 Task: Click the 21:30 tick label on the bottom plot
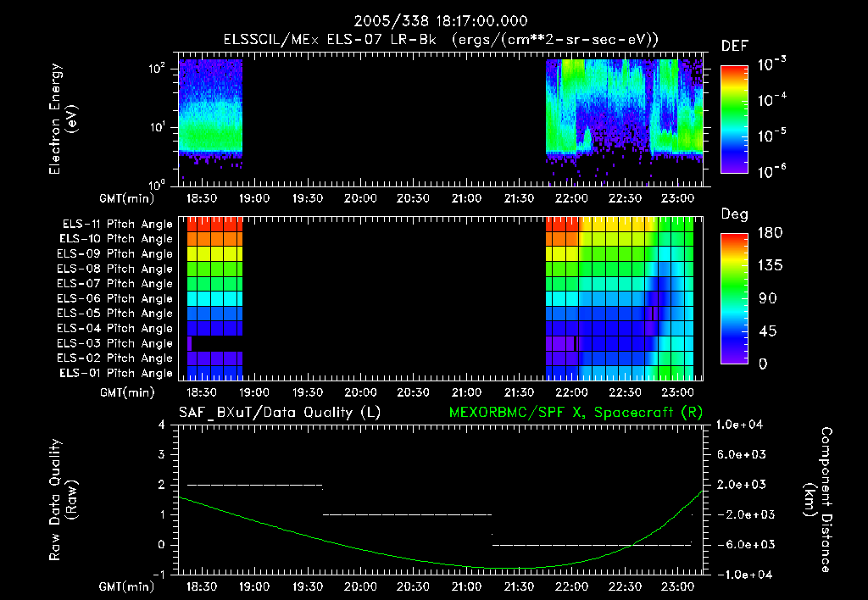(519, 586)
